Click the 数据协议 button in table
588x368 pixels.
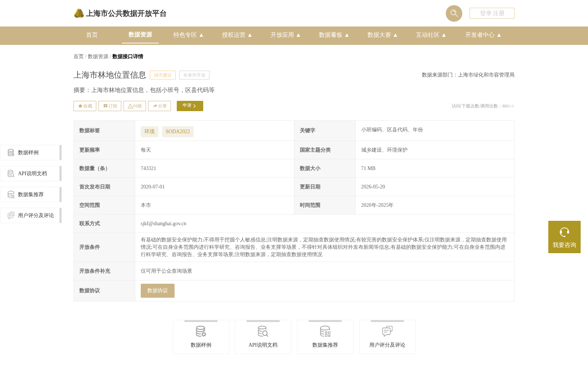[x=158, y=291]
